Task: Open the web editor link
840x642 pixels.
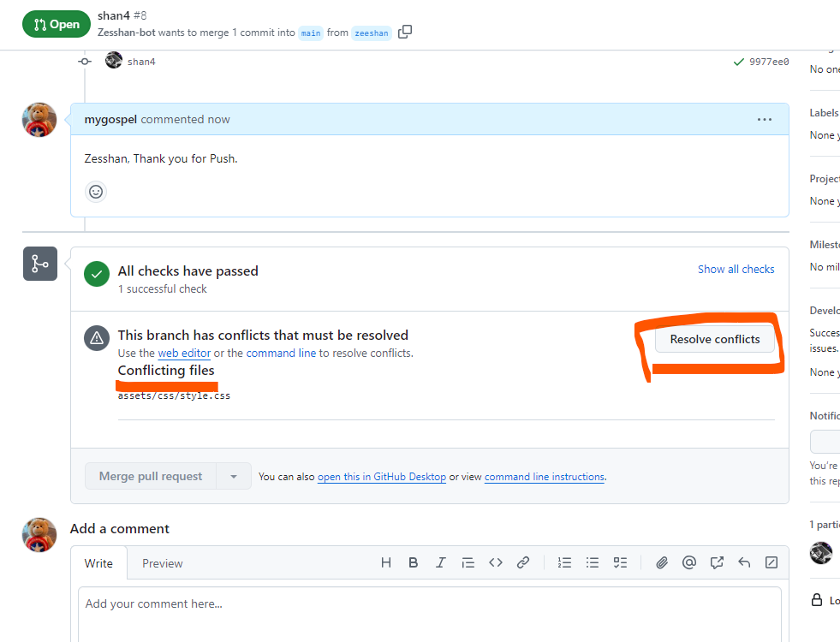Action: 184,354
